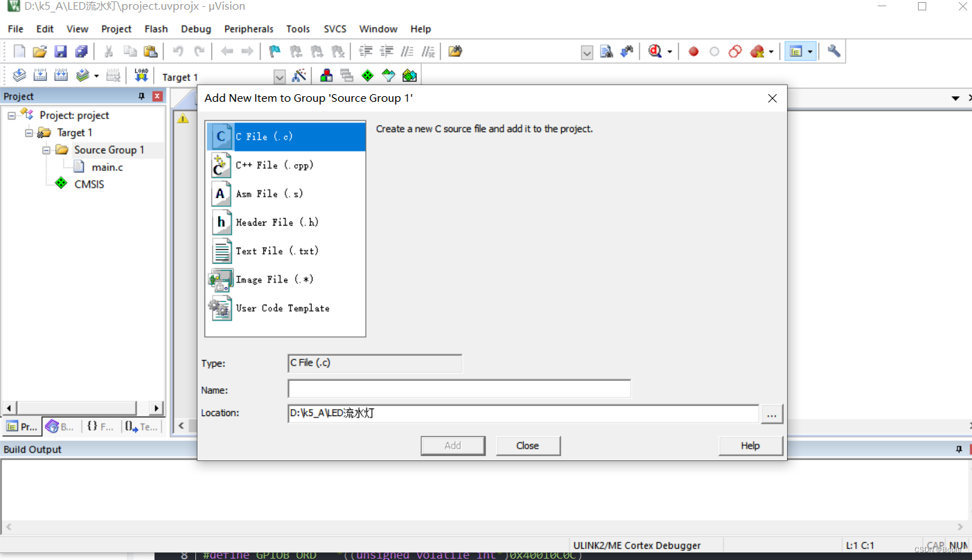Screen dimensions: 972x560
Task: Click the Select Software Packs icon
Action: pyautogui.click(x=388, y=75)
